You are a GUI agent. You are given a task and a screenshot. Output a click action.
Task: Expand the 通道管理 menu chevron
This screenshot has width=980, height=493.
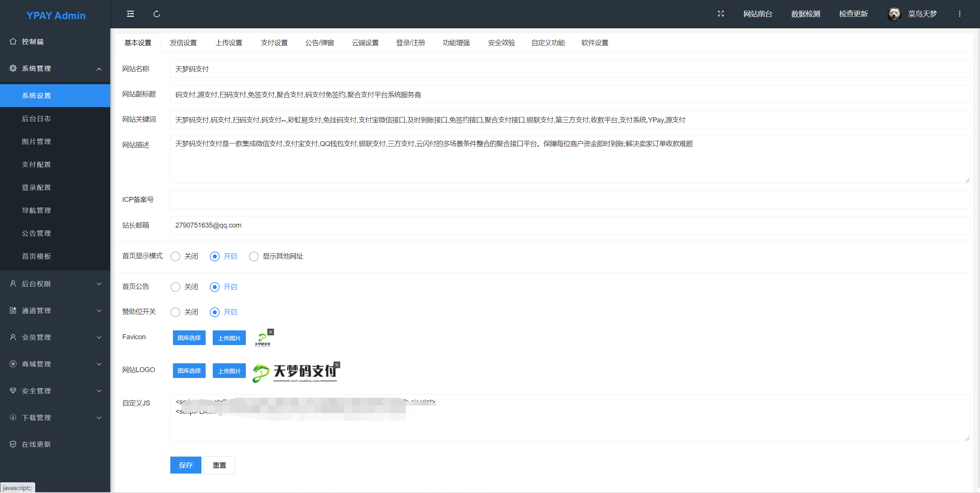click(99, 311)
